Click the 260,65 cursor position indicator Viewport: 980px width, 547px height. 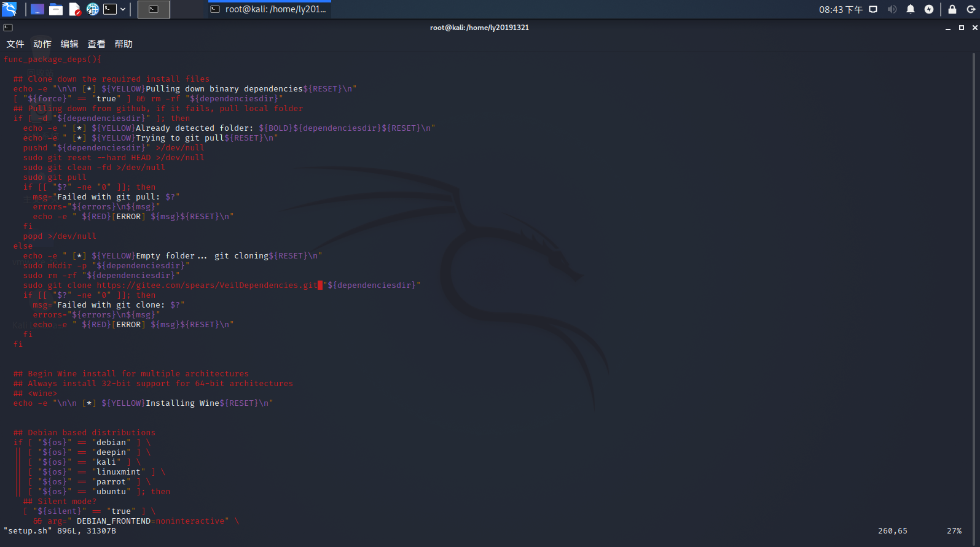(893, 531)
